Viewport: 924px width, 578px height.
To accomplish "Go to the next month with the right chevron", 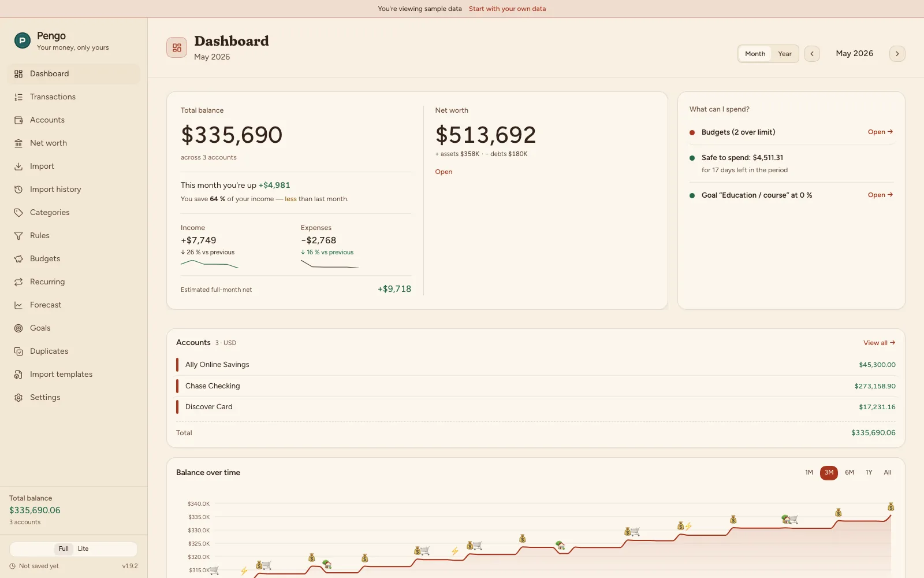I will (x=897, y=54).
